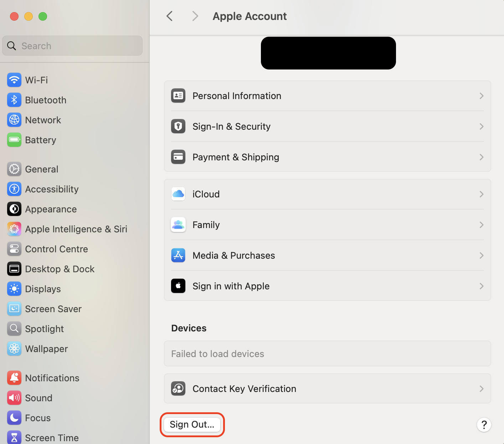504x444 pixels.
Task: Select Bluetooth label in sidebar
Action: [46, 100]
